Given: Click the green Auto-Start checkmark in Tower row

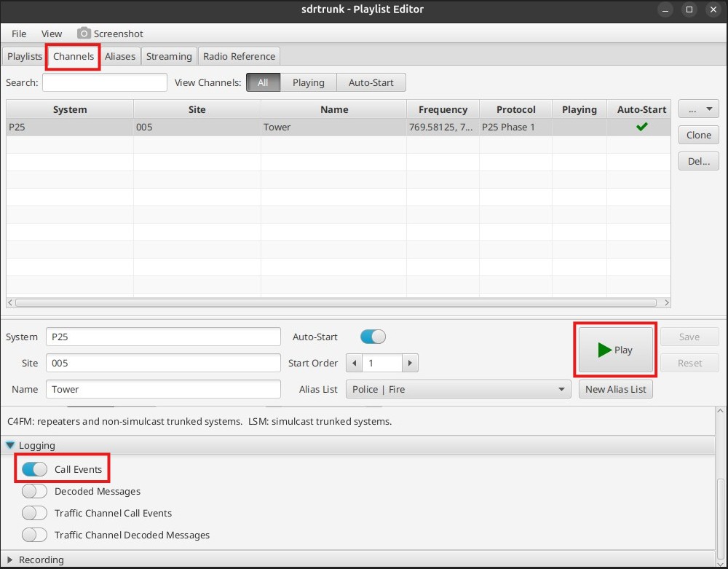Looking at the screenshot, I should 641,127.
